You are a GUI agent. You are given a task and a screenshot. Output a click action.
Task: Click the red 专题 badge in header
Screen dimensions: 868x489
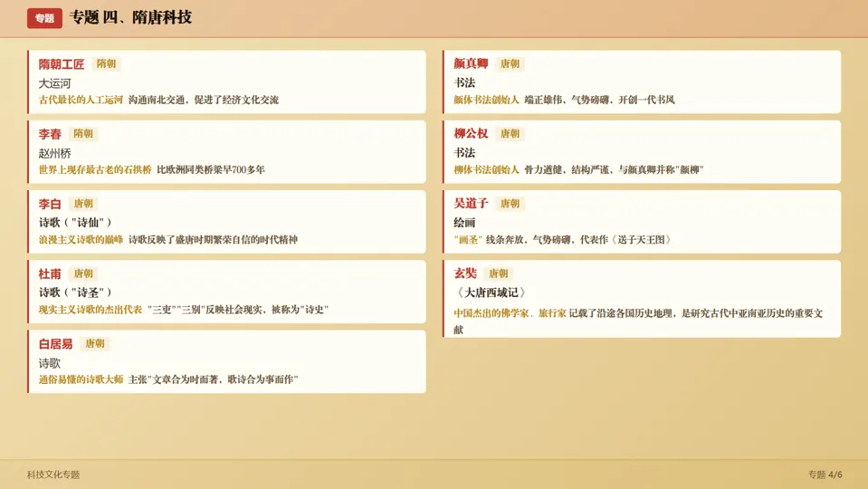click(x=44, y=18)
